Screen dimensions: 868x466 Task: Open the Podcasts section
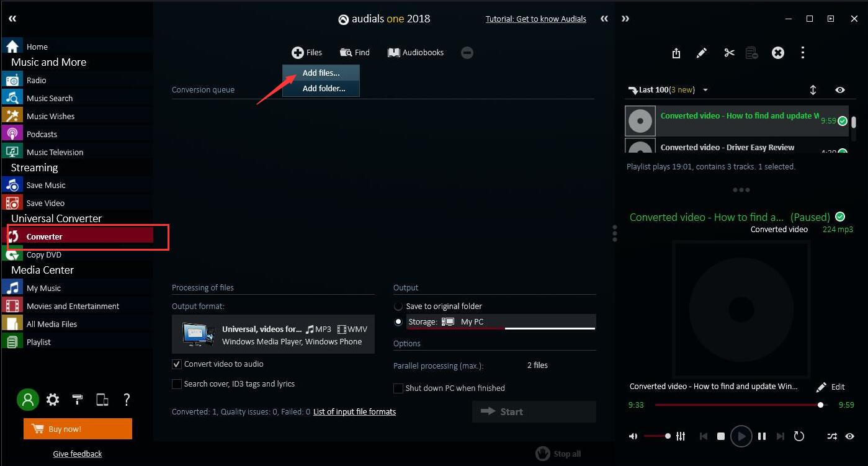coord(42,133)
